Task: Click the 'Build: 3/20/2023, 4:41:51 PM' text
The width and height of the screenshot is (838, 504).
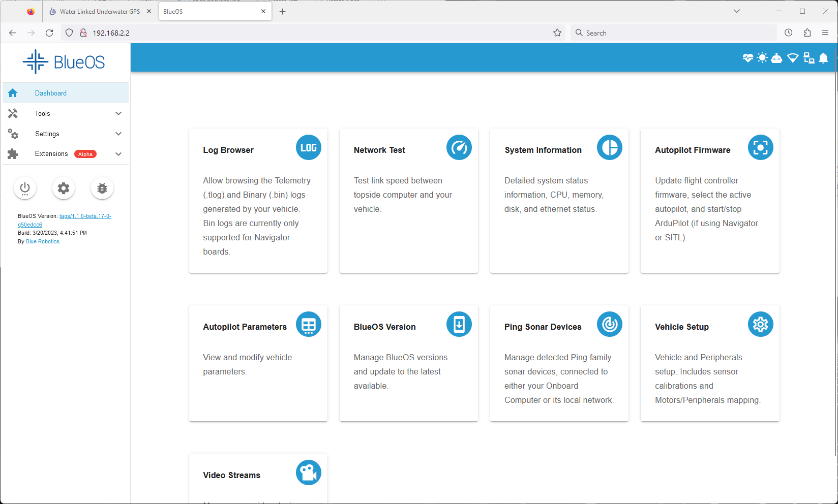Action: 52,233
